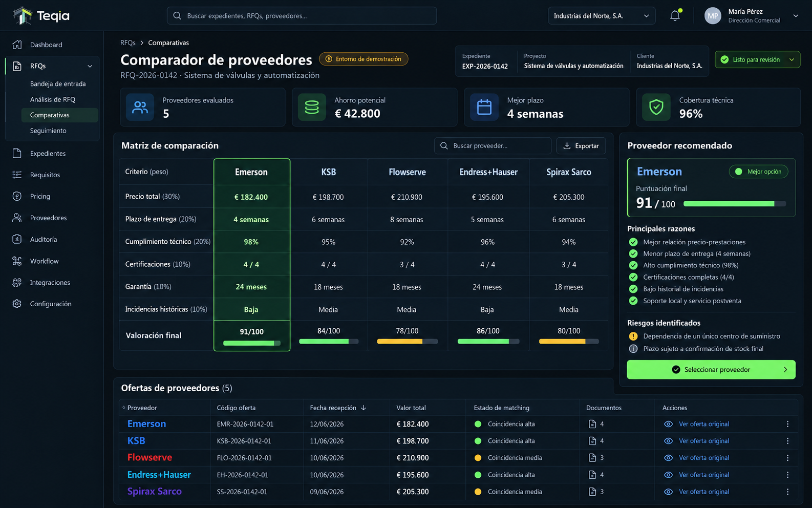Screen dimensions: 812x508
Task: Click the documents icon in the KSB row
Action: click(x=592, y=441)
